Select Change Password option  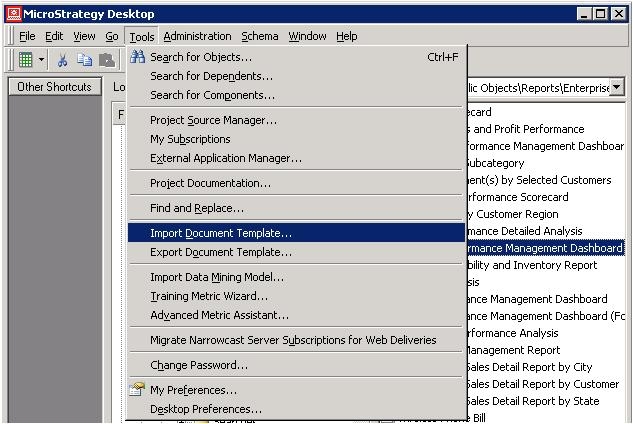199,365
